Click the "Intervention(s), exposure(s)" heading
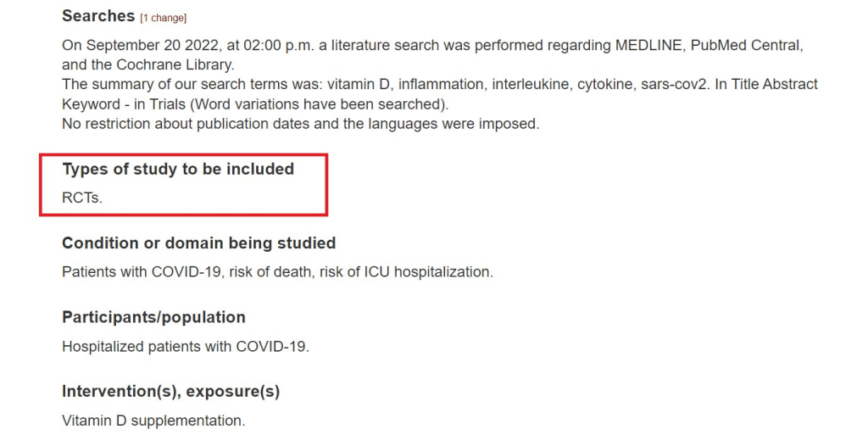 click(170, 392)
